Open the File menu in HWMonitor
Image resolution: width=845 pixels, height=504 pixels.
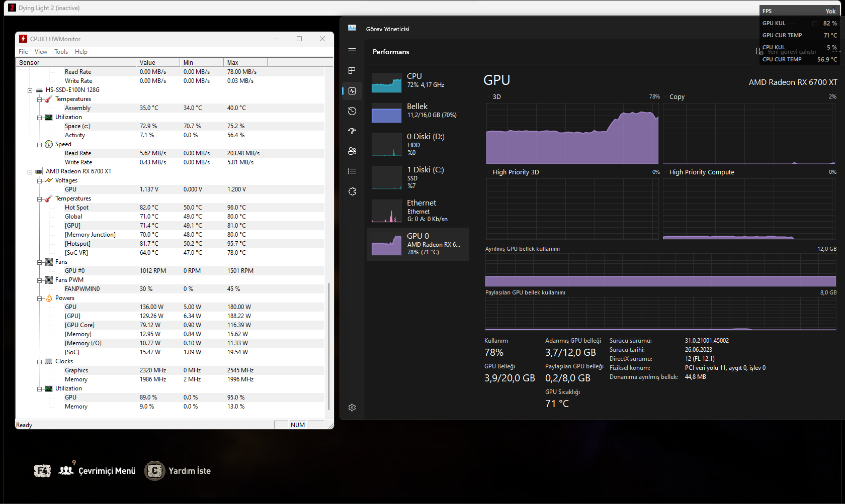click(x=23, y=52)
